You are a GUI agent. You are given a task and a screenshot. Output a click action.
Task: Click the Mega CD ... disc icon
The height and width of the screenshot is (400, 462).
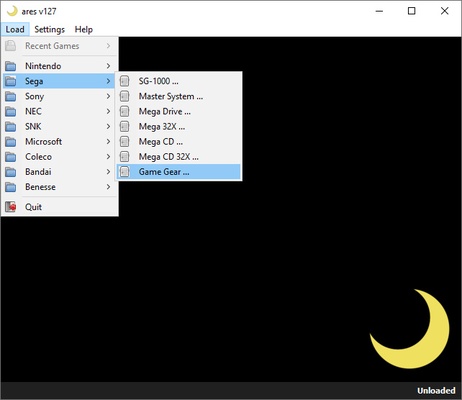[x=124, y=142]
